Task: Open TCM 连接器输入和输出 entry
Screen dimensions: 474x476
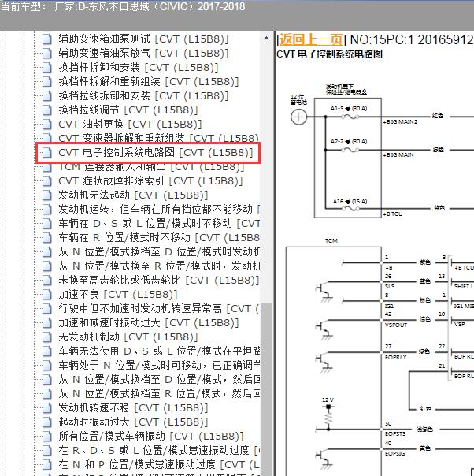Action: tap(151, 166)
